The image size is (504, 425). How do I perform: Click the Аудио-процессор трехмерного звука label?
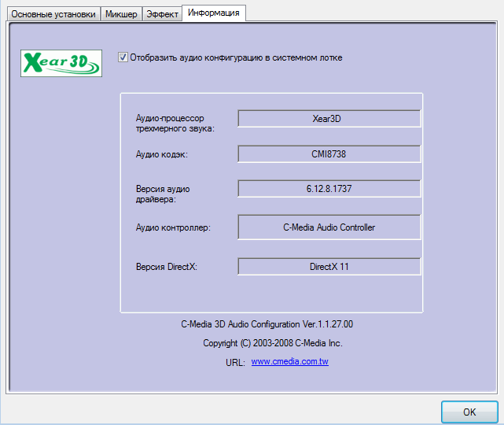pos(175,123)
